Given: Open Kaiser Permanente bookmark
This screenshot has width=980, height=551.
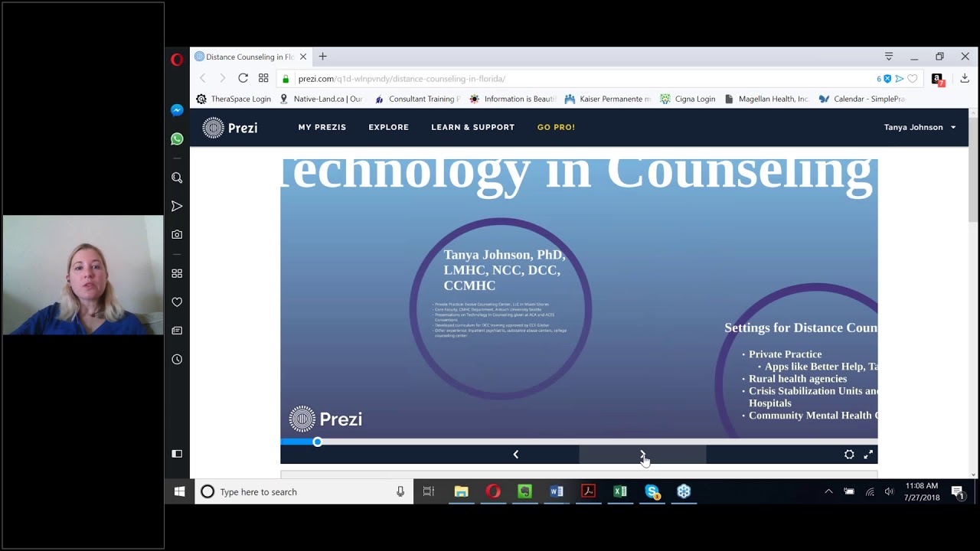Looking at the screenshot, I should [607, 99].
